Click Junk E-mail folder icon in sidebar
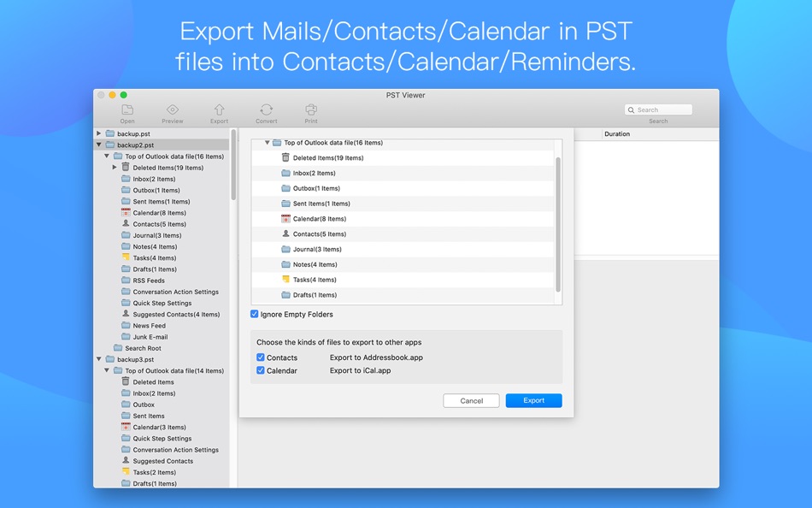This screenshot has height=508, width=812. tap(126, 336)
